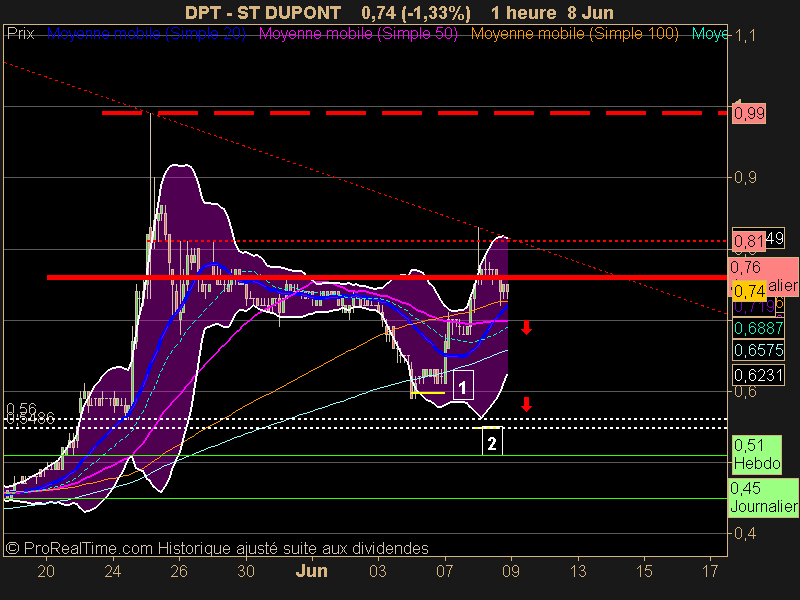Click date 24 on time axis
Screen dimensions: 800x600
tap(113, 571)
